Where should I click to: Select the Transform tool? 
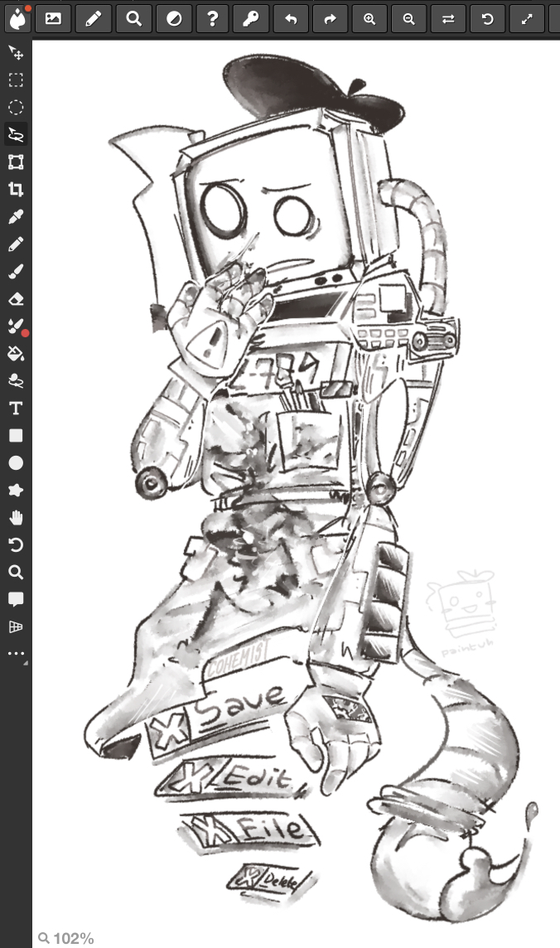pyautogui.click(x=16, y=162)
